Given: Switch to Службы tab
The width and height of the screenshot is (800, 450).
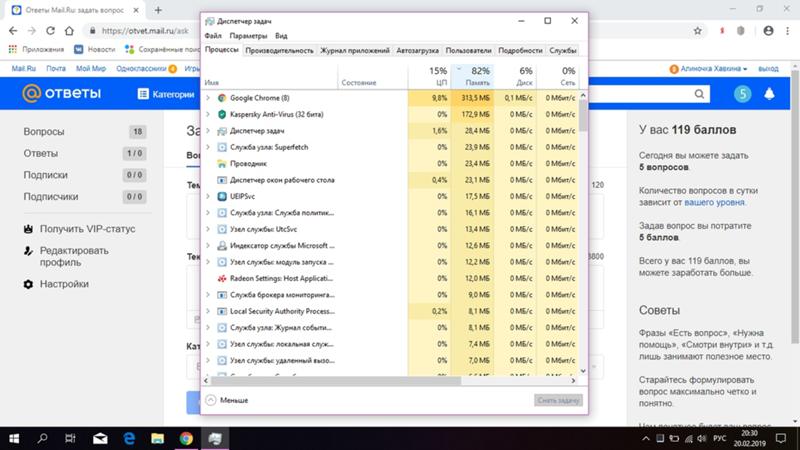Looking at the screenshot, I should tap(563, 51).
